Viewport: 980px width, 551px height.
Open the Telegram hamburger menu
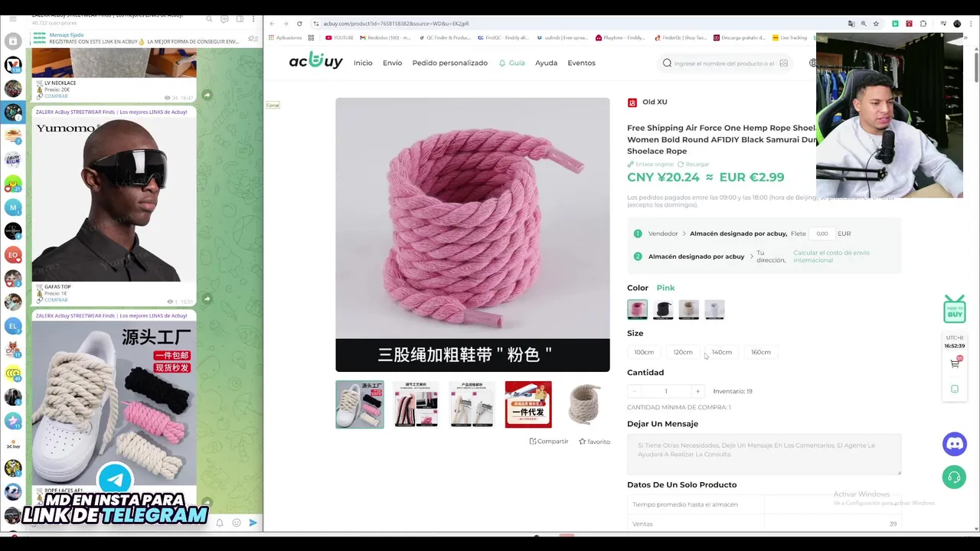pos(12,19)
